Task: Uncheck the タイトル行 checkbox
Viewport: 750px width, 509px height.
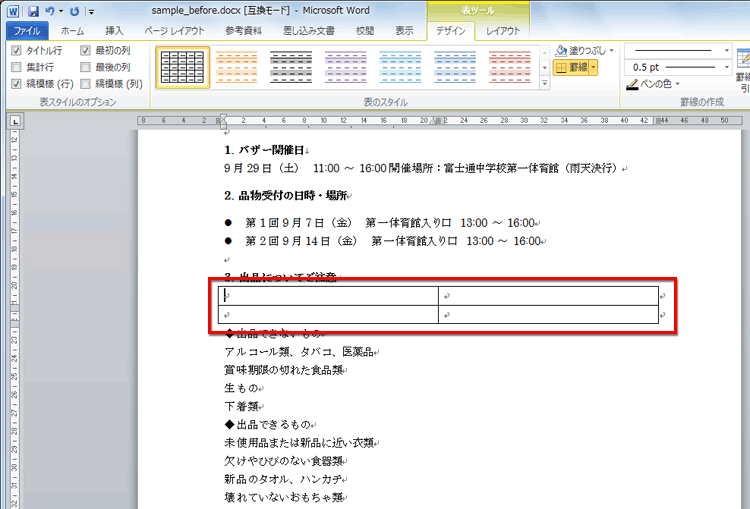Action: pyautogui.click(x=16, y=50)
